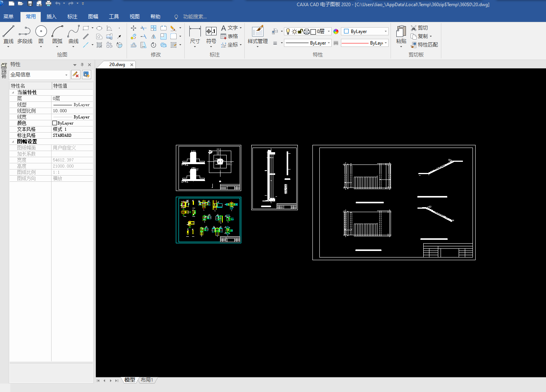The height and width of the screenshot is (392, 546).
Task: Insert a 表格 table
Action: click(x=229, y=36)
